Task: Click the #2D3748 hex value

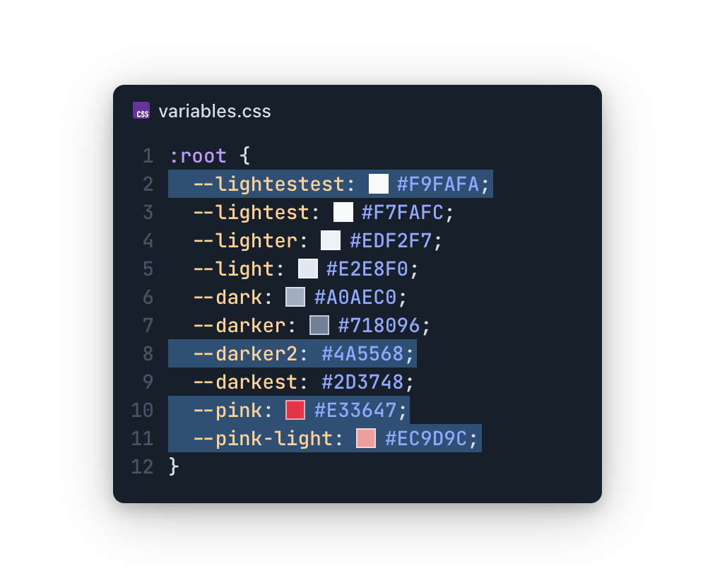Action: (x=362, y=382)
